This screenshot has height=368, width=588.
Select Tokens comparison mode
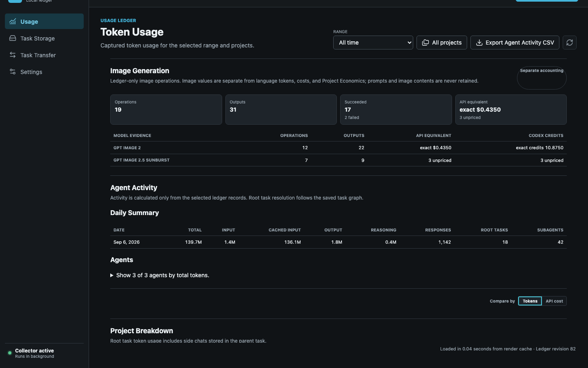[530, 301]
